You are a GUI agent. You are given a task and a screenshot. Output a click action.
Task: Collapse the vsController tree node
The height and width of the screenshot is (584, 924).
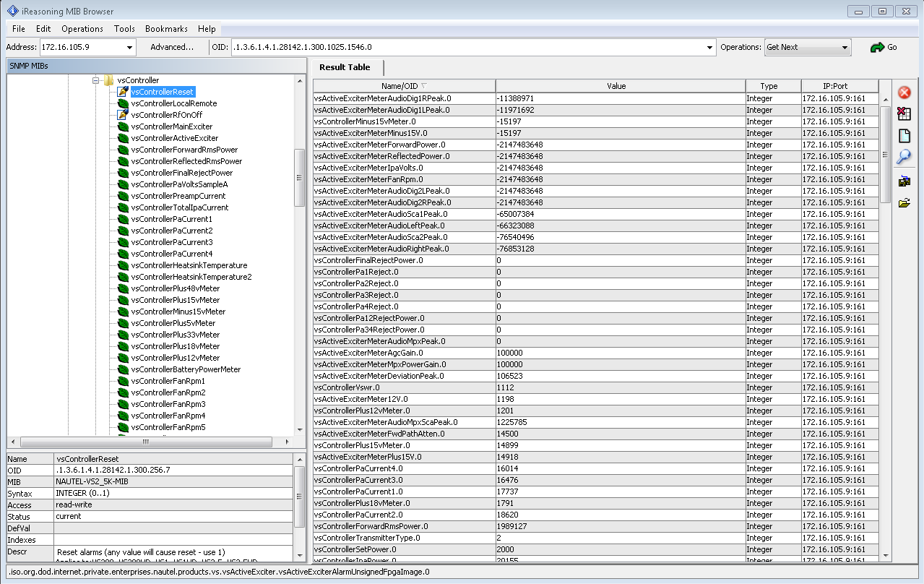click(95, 80)
